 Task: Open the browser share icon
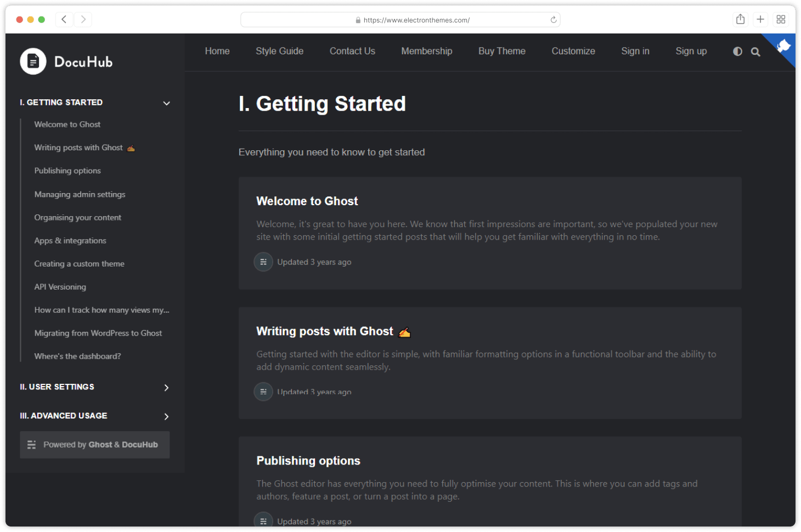tap(740, 20)
